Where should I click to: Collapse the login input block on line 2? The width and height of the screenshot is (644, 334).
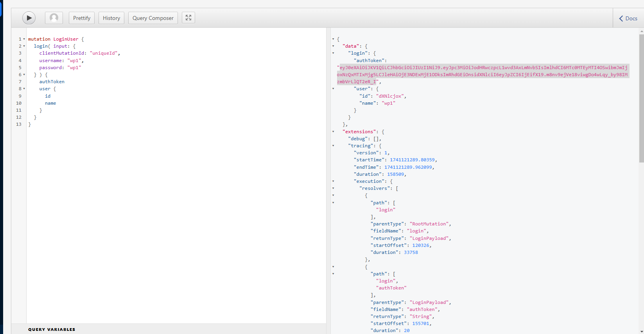point(24,46)
